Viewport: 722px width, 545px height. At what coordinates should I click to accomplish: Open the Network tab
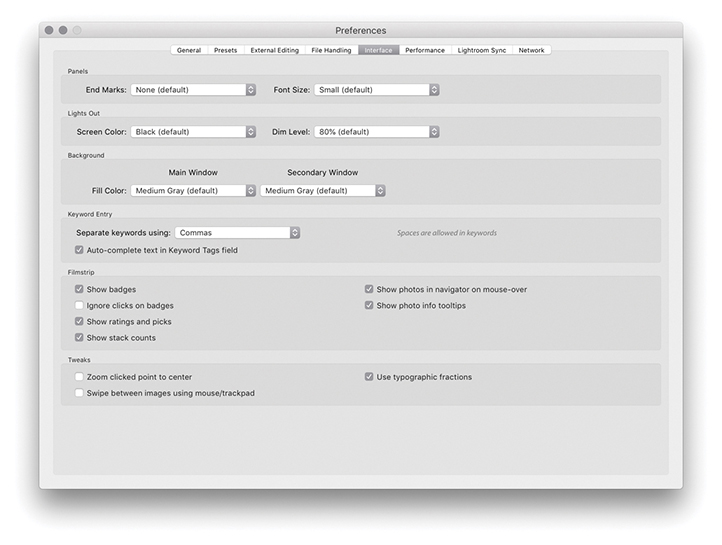pos(531,50)
